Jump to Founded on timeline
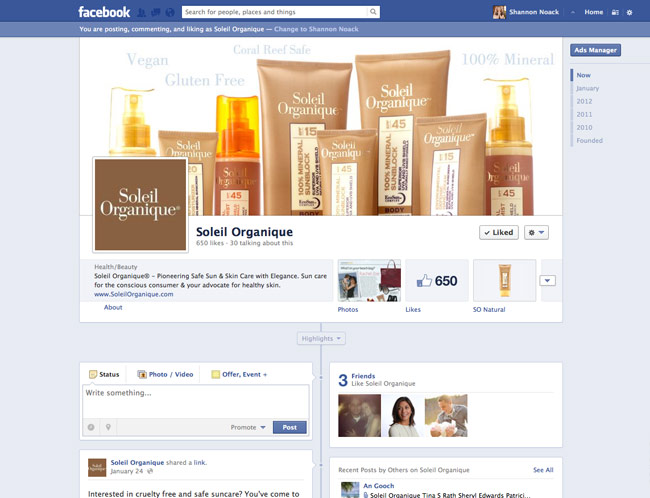The height and width of the screenshot is (498, 650). [589, 141]
